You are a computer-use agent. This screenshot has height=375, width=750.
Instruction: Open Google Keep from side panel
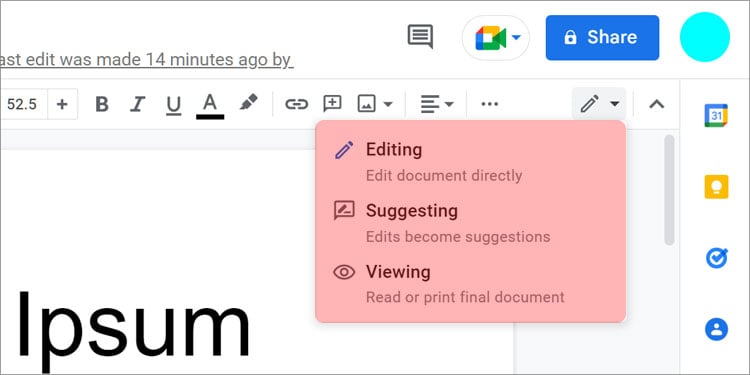click(x=716, y=187)
